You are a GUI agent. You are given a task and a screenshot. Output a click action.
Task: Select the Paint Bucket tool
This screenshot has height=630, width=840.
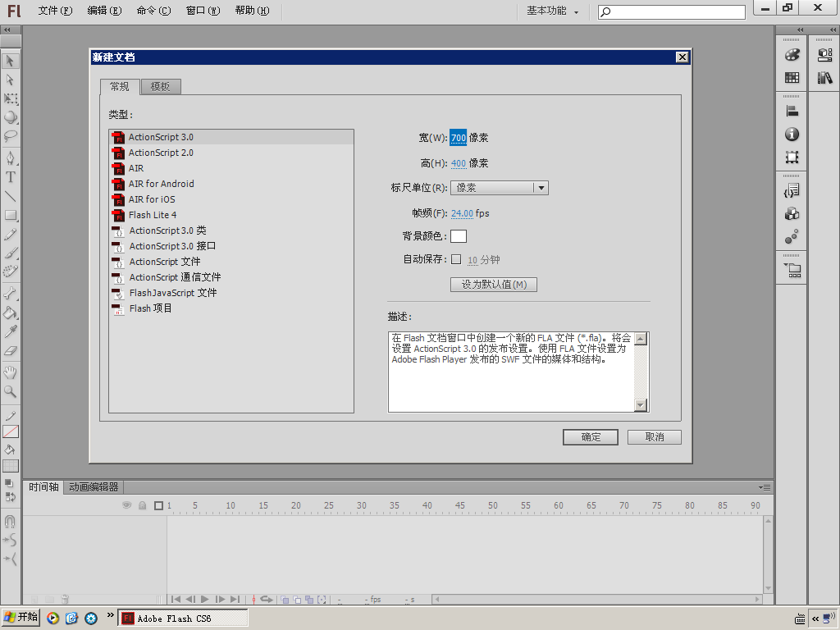10,313
